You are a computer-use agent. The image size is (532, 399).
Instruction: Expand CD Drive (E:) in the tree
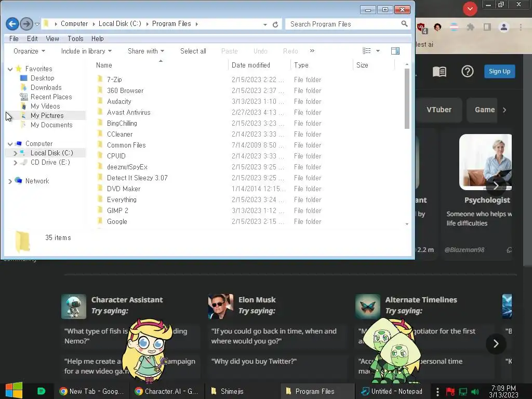point(15,163)
